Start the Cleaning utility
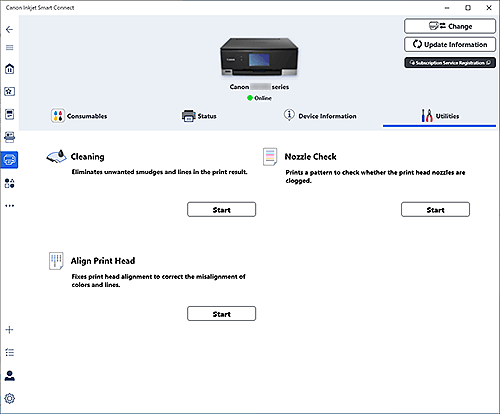 pyautogui.click(x=221, y=210)
